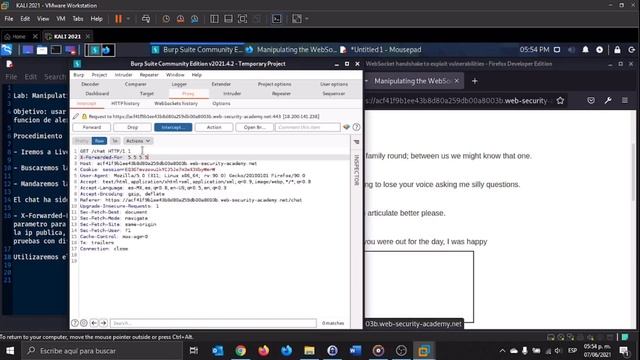
Task: Open the Kali applications menu dragon icon
Action: pos(7,50)
